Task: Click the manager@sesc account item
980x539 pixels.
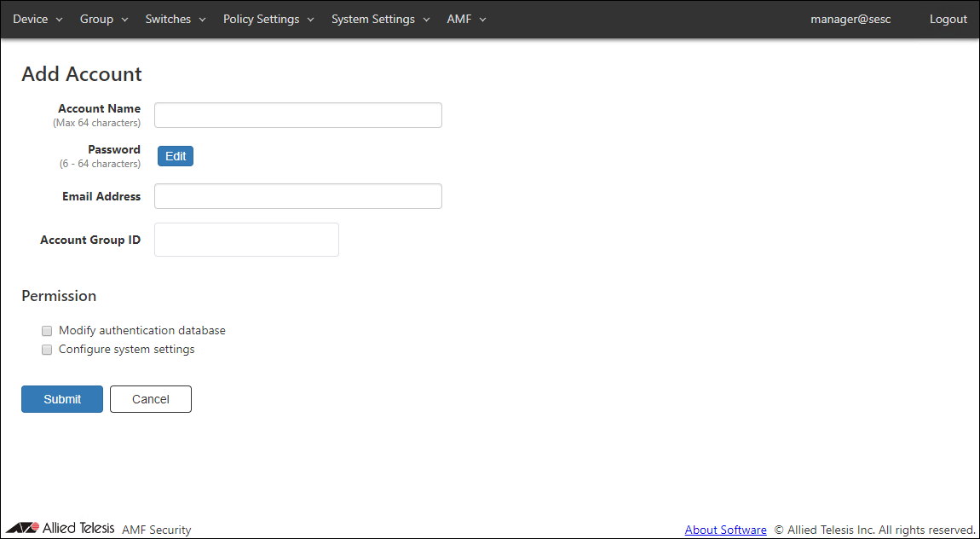Action: (x=850, y=19)
